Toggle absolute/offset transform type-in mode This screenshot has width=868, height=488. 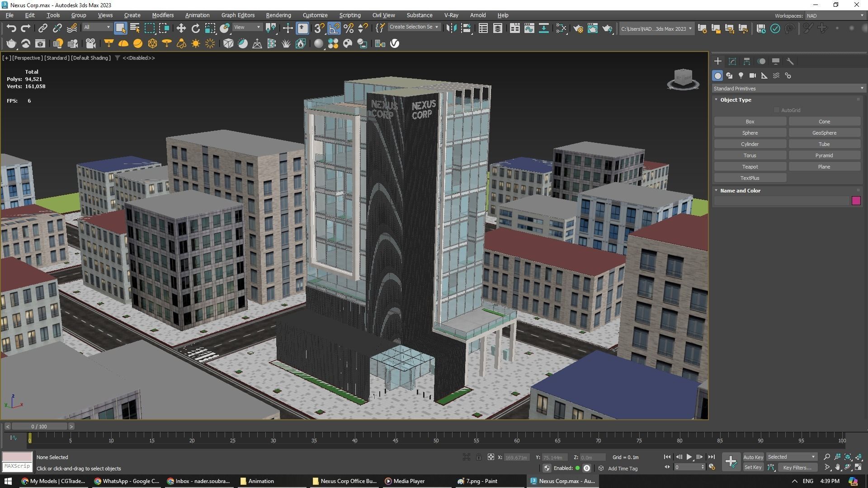click(491, 457)
